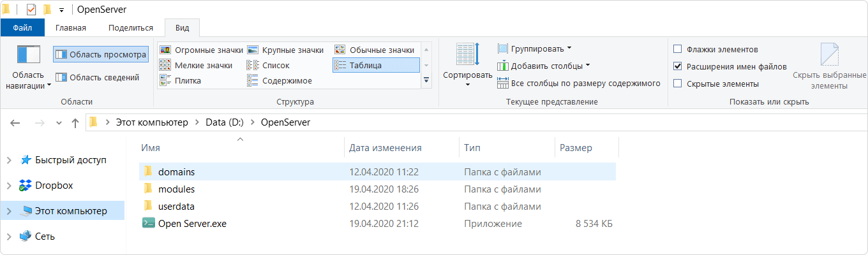
Task: Open the Добавить столбцы dropdown
Action: point(544,66)
